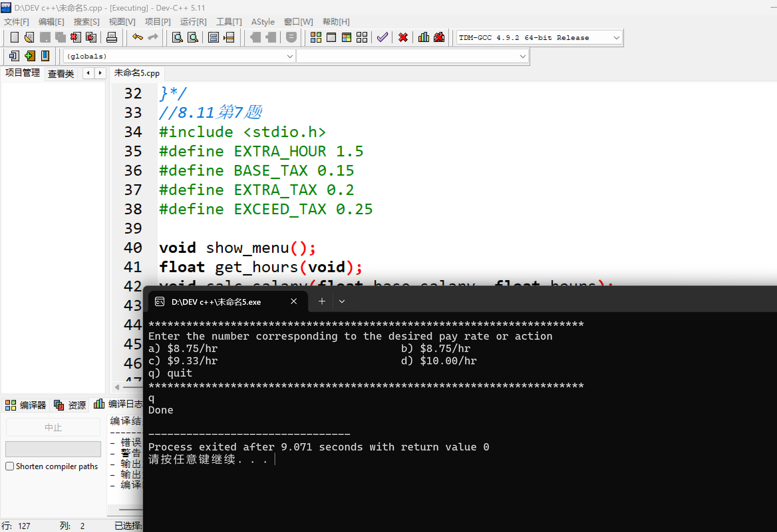Click the green plus Insert bookmark icon

coord(29,56)
